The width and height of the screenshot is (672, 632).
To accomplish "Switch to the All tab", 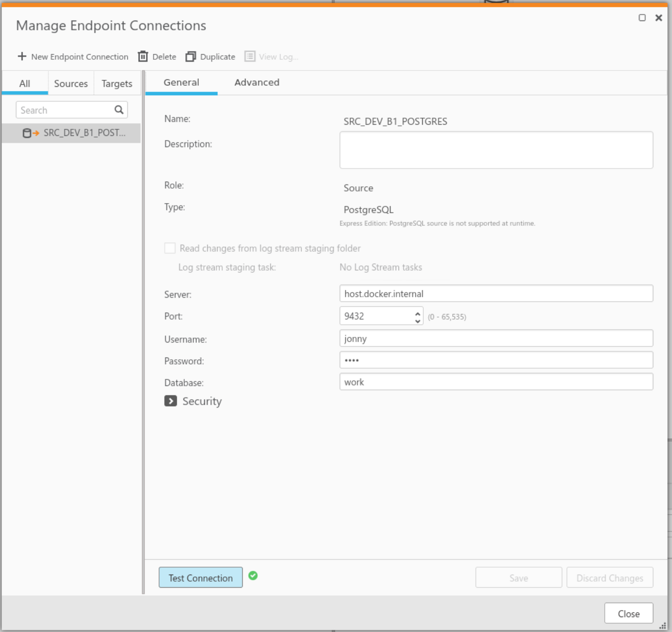I will point(25,84).
